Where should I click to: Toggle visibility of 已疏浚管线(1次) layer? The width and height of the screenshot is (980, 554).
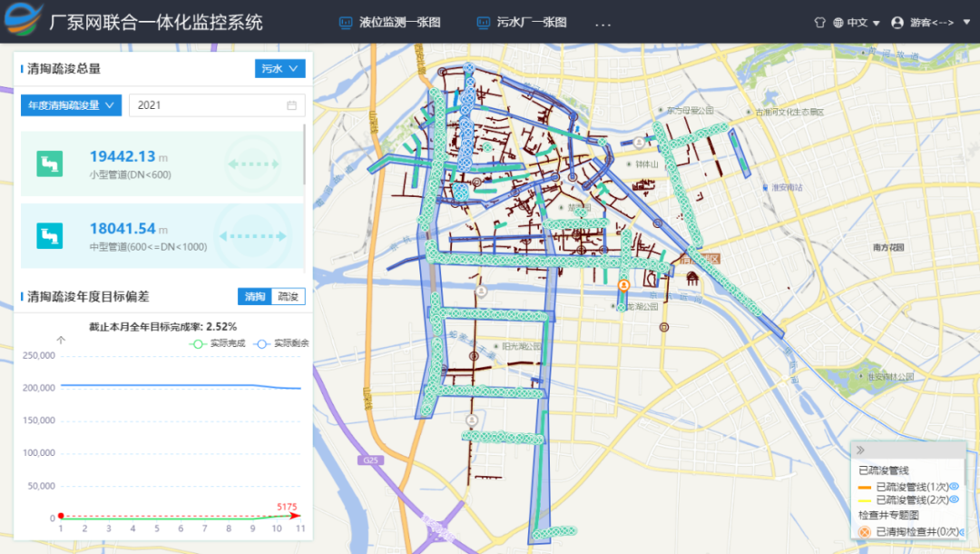click(x=955, y=487)
